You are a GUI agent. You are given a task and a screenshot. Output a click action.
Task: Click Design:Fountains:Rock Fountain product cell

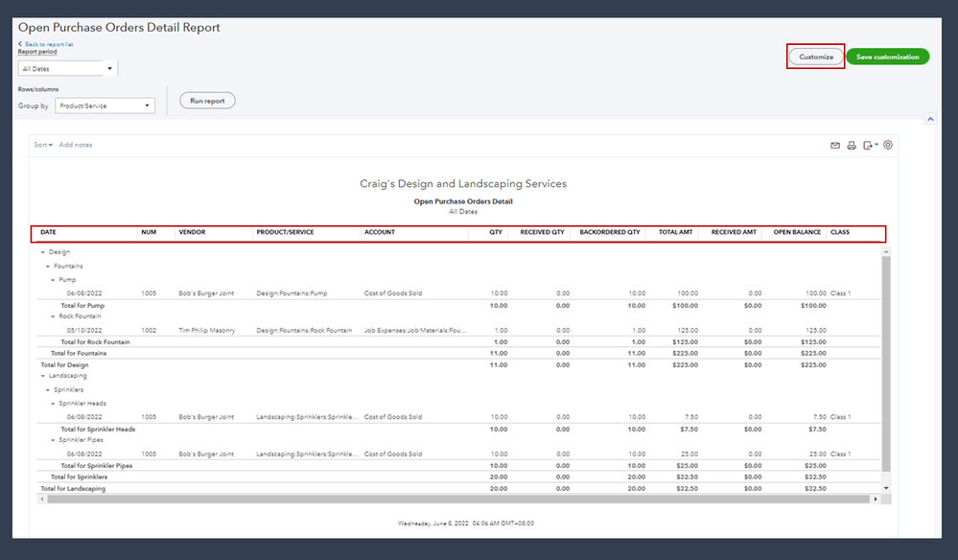coord(304,331)
